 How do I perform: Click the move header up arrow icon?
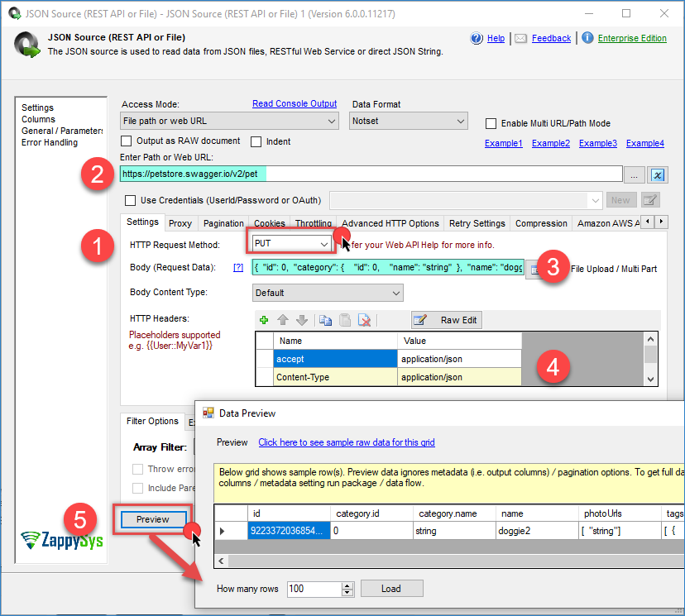point(283,321)
